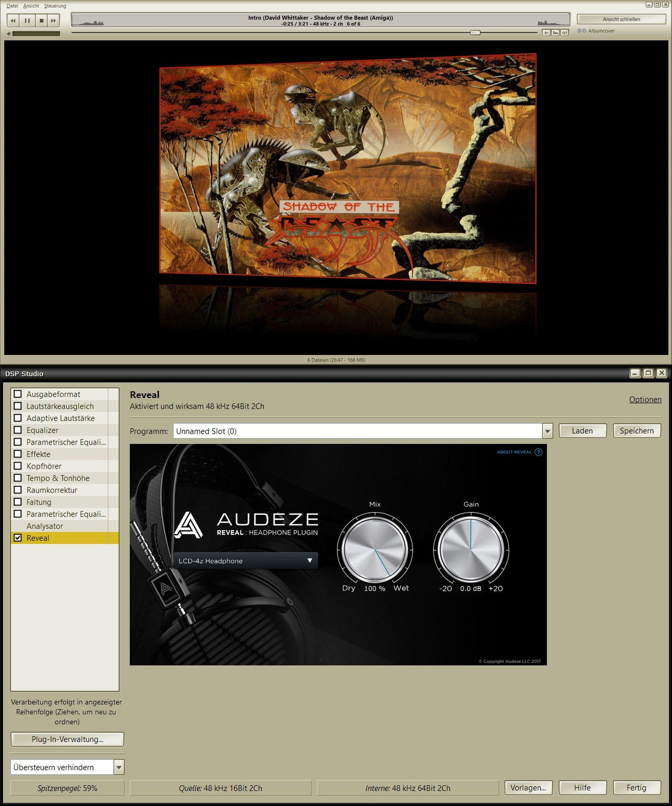Click the Fertig button
The width and height of the screenshot is (672, 806).
click(x=637, y=788)
